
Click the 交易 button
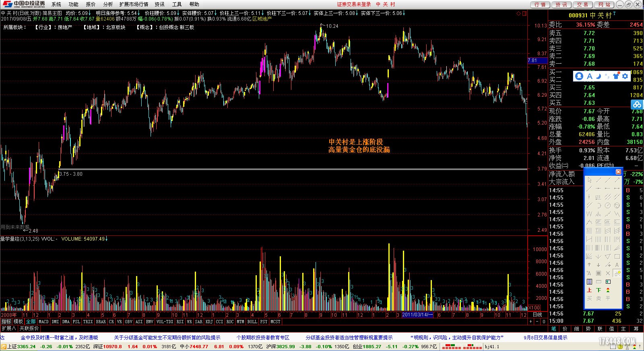[582, 4]
